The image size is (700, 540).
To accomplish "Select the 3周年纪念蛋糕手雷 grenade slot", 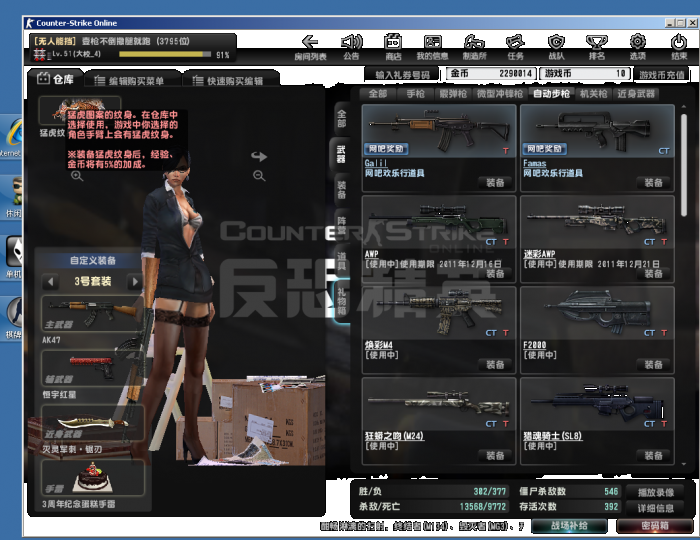I will (92, 478).
